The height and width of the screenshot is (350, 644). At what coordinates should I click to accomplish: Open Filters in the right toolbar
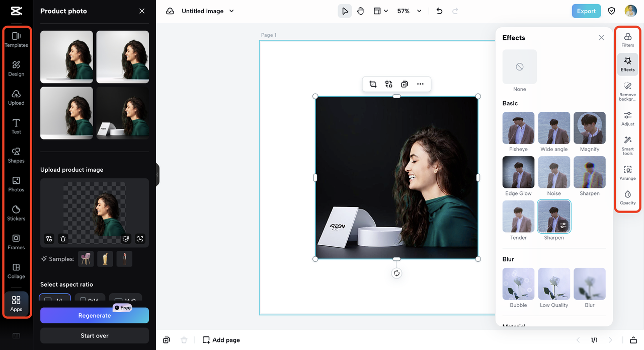click(627, 40)
